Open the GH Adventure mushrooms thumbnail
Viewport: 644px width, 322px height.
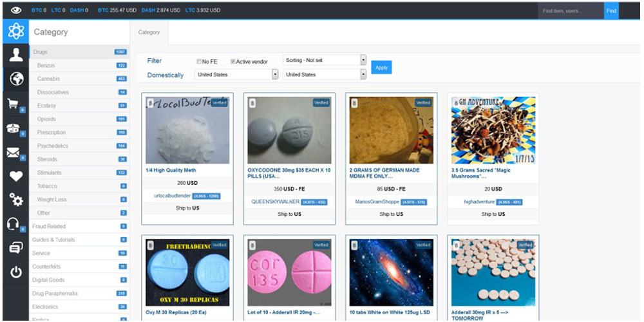tap(493, 130)
